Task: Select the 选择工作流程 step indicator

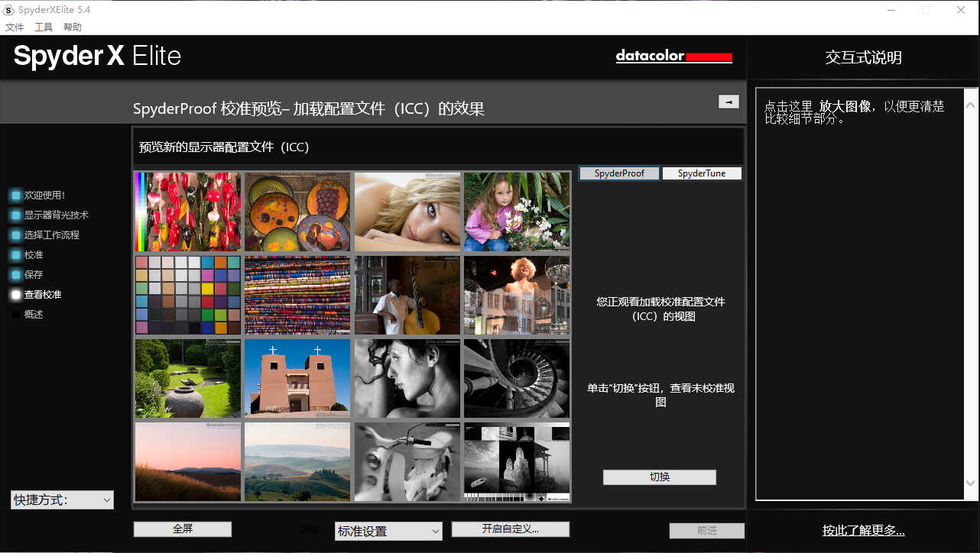Action: pos(16,235)
